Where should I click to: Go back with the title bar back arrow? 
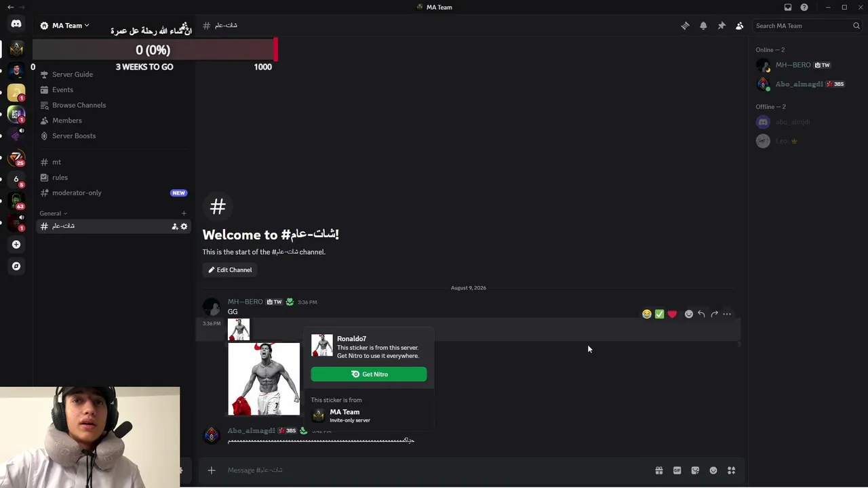tap(10, 7)
